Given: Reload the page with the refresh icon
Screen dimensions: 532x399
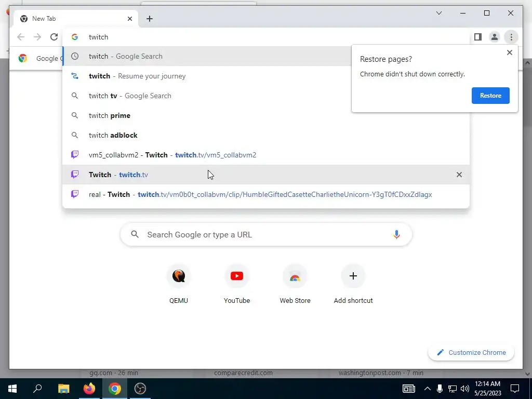Looking at the screenshot, I should point(54,37).
